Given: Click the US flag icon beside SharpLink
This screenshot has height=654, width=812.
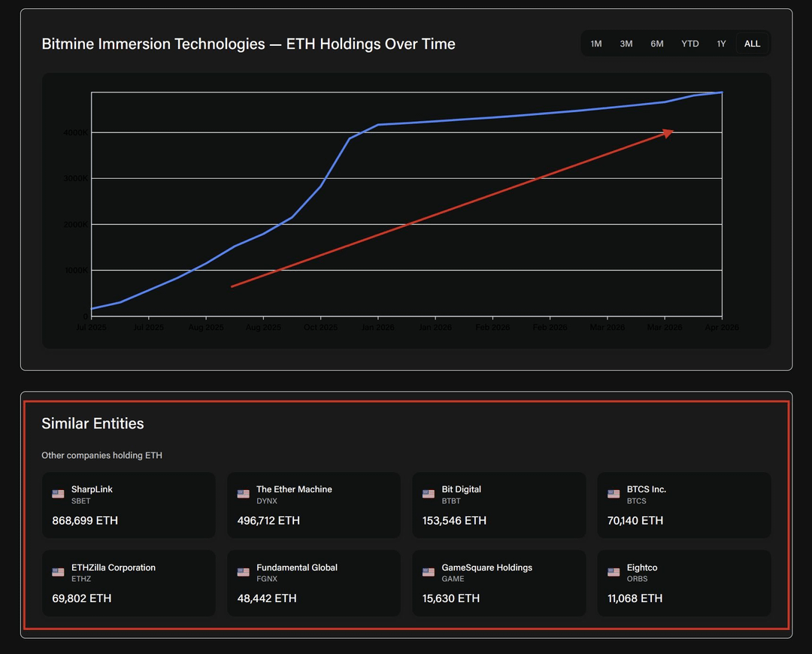Looking at the screenshot, I should 58,494.
